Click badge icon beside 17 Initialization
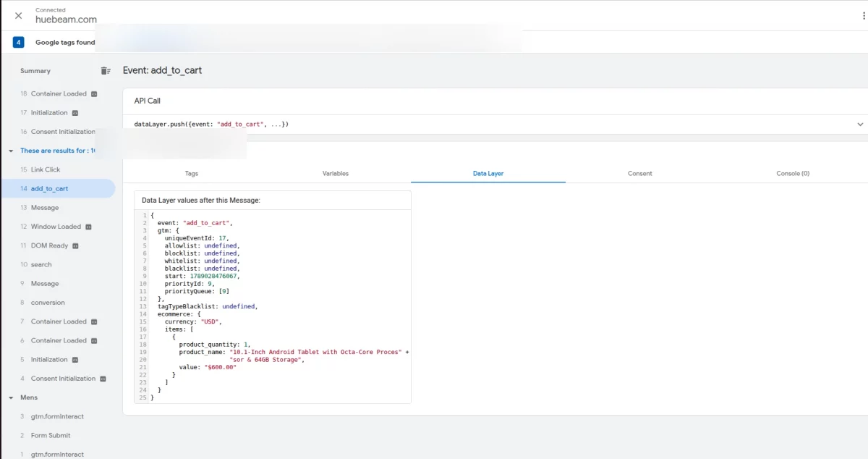The height and width of the screenshot is (459, 868). click(x=75, y=113)
